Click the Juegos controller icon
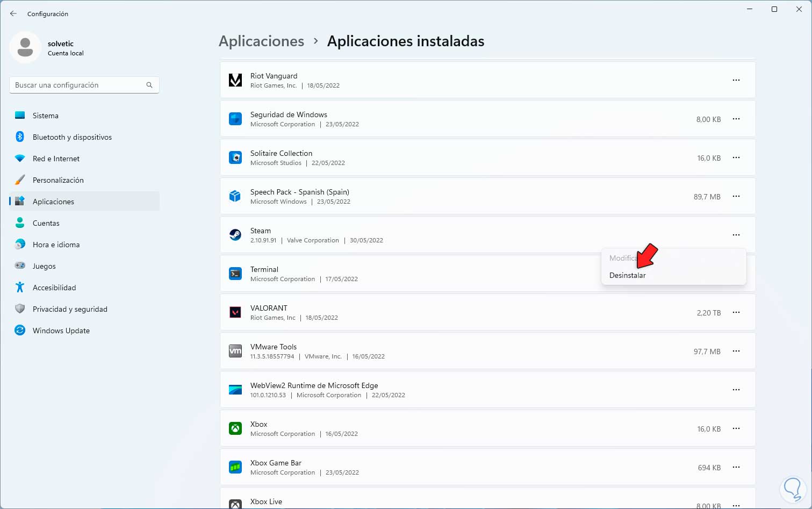812x509 pixels. coord(20,266)
